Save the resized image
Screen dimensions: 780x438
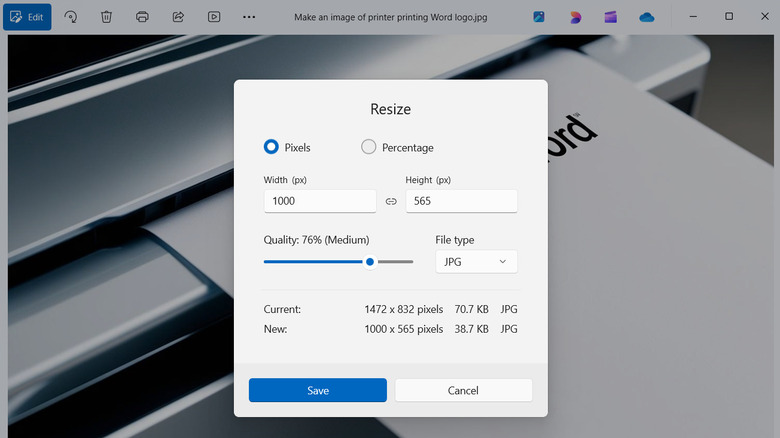317,390
